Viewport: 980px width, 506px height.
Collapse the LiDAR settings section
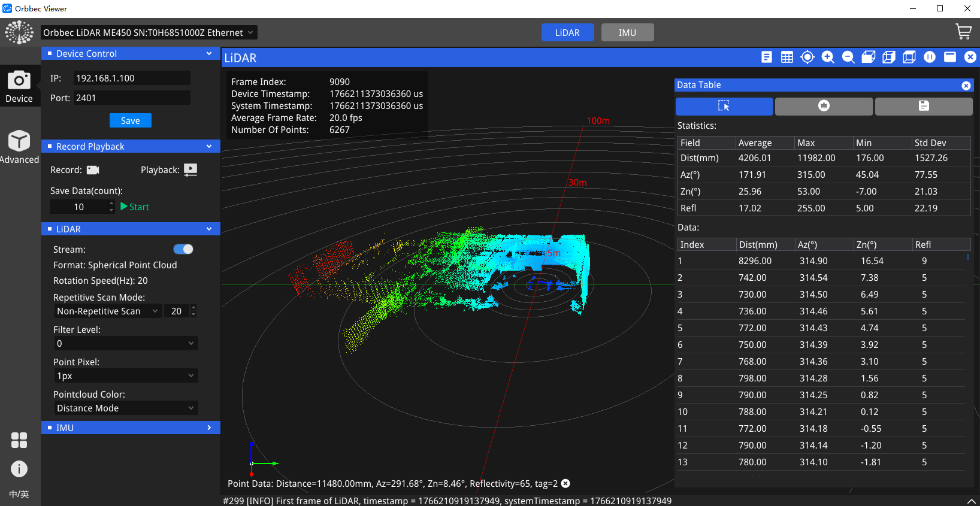[209, 229]
